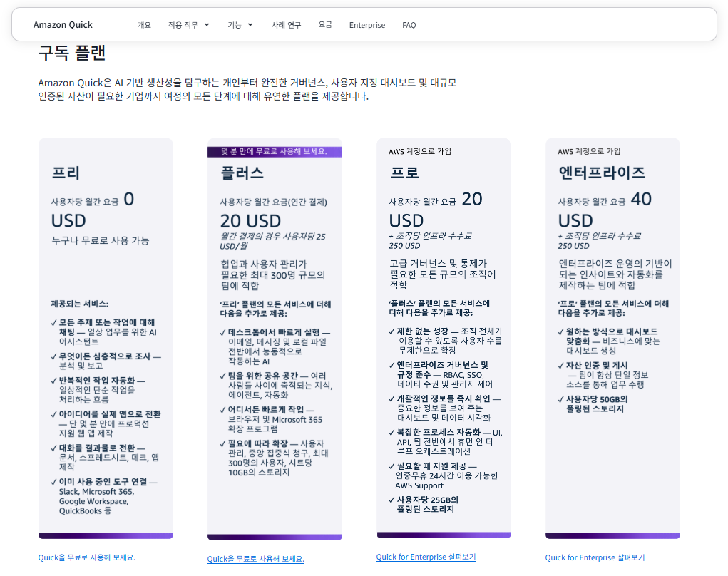
Task: Click checkmark beside '사용자당 25GB의 풀링된 스토리지'
Action: 392,500
